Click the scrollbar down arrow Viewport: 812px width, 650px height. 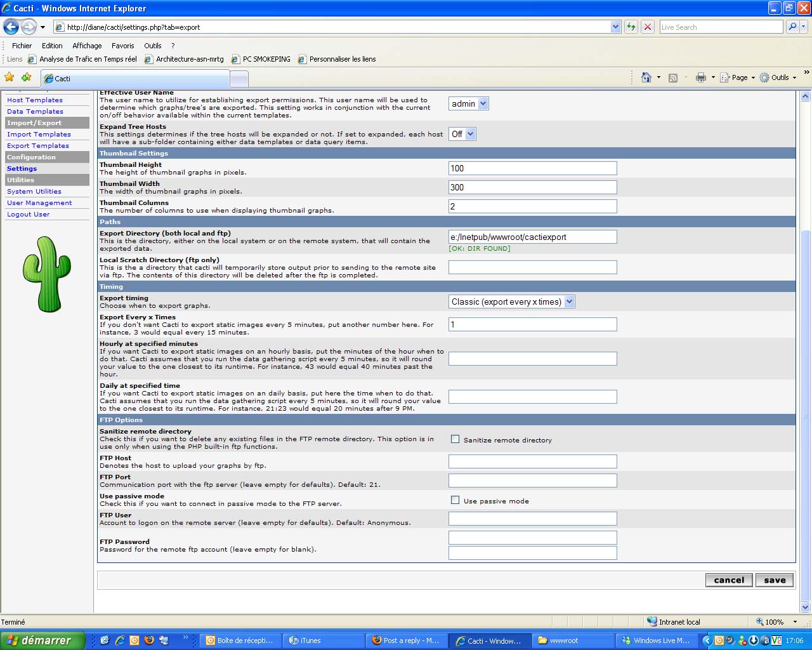(806, 607)
